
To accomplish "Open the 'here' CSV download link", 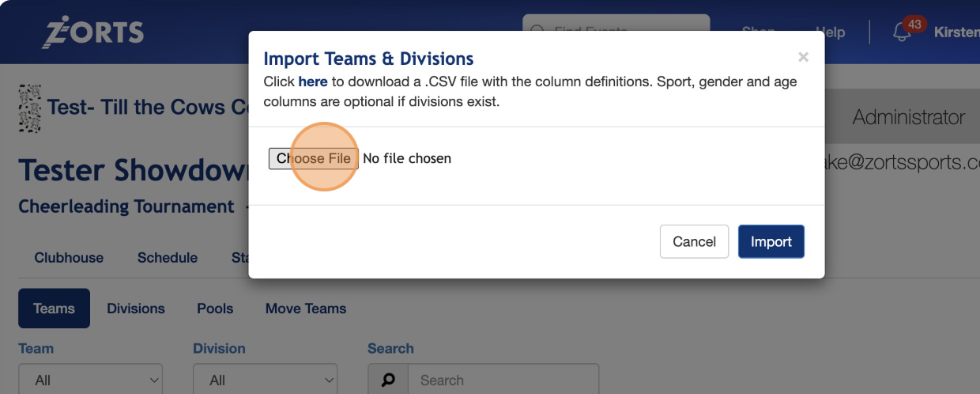I will (x=313, y=81).
